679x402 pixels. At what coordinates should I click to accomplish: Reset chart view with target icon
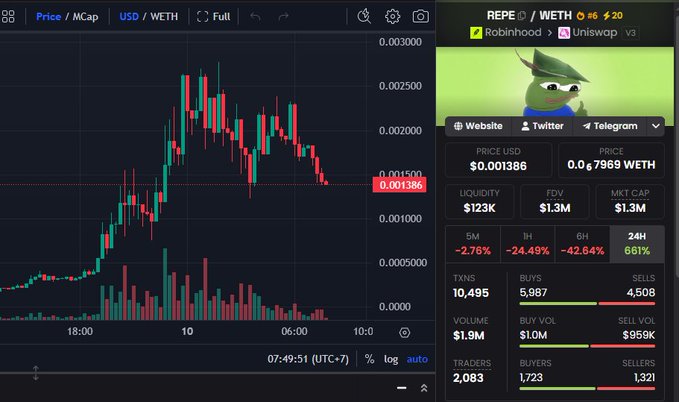pos(404,333)
